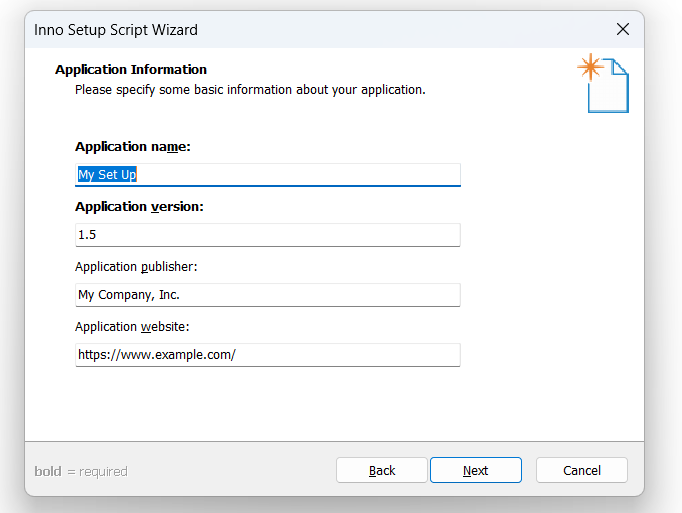Viewport: 682px width, 513px height.
Task: Click the blue document page graphic
Action: [x=608, y=86]
